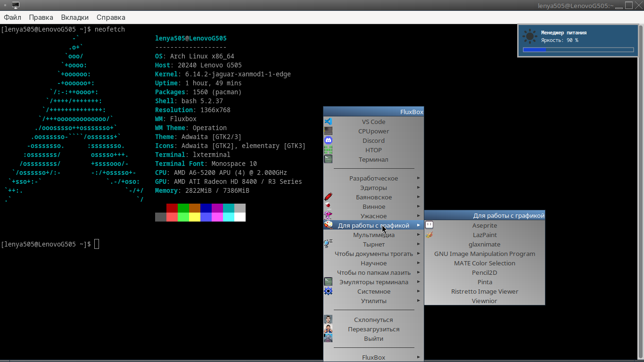
Task: Click the Discord icon in the menu
Action: coord(328,140)
